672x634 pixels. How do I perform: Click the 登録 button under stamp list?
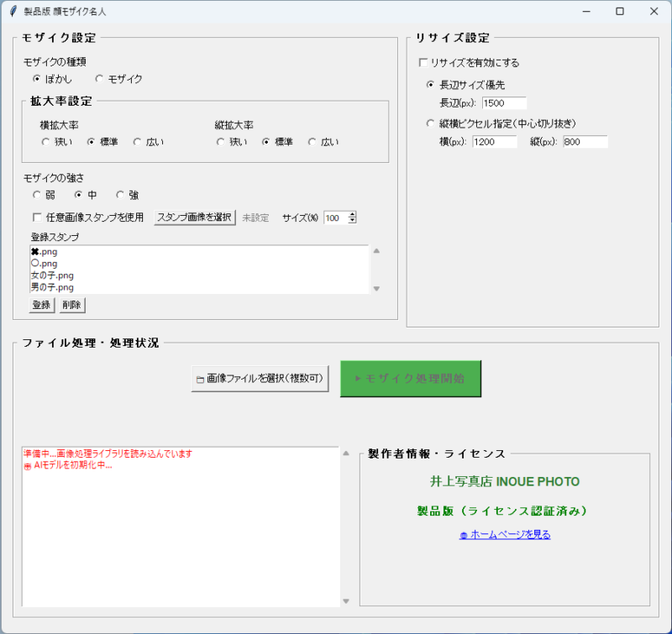coord(41,305)
